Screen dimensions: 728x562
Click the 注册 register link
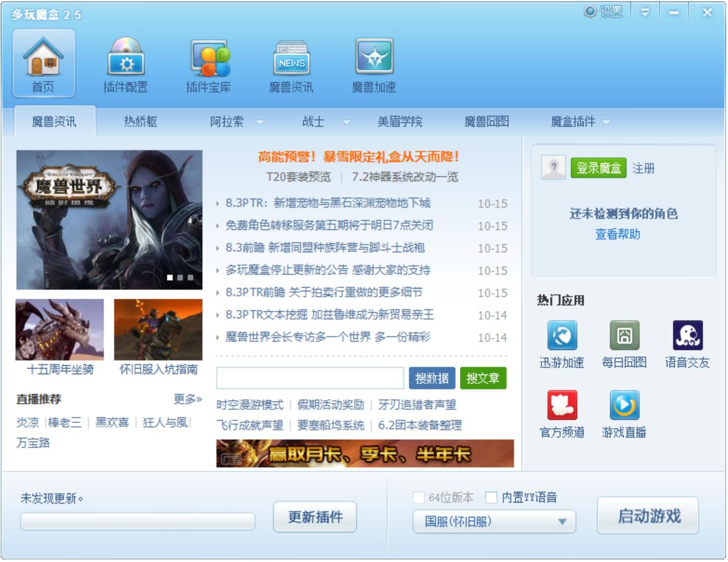pyautogui.click(x=643, y=168)
